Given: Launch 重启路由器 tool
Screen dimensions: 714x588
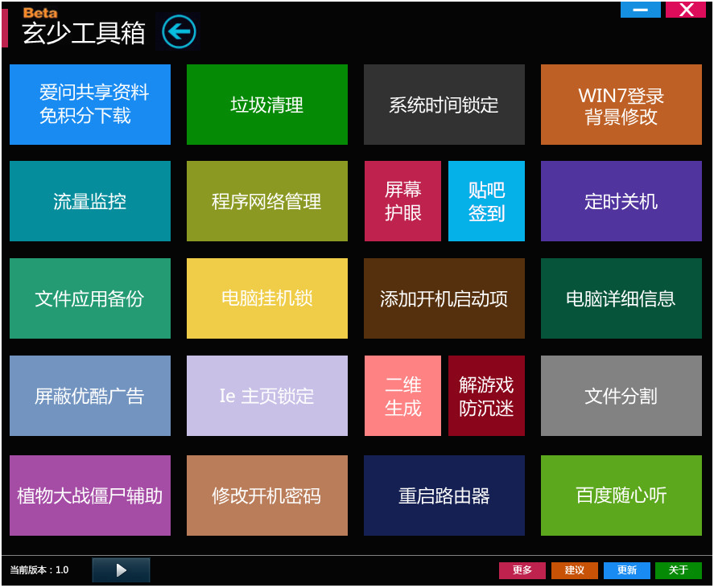Looking at the screenshot, I should click(444, 495).
